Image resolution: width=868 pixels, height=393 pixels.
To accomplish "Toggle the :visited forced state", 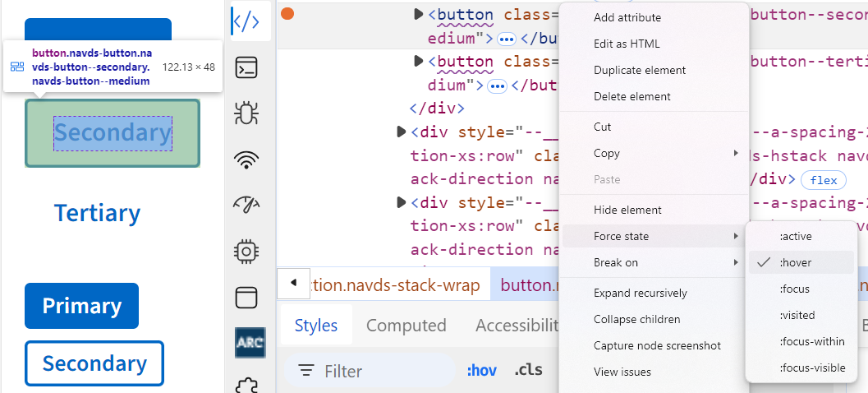I will pos(801,315).
